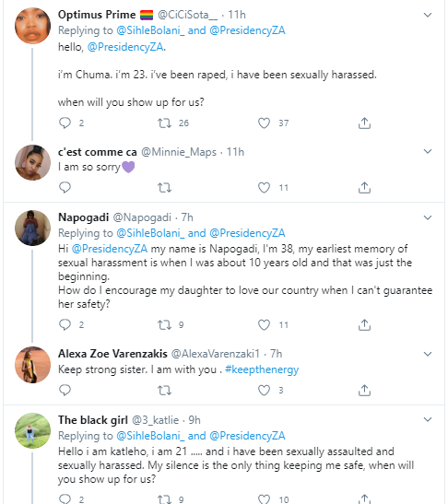
Task: Reply to Napogadi's tweet
Action: [x=65, y=325]
